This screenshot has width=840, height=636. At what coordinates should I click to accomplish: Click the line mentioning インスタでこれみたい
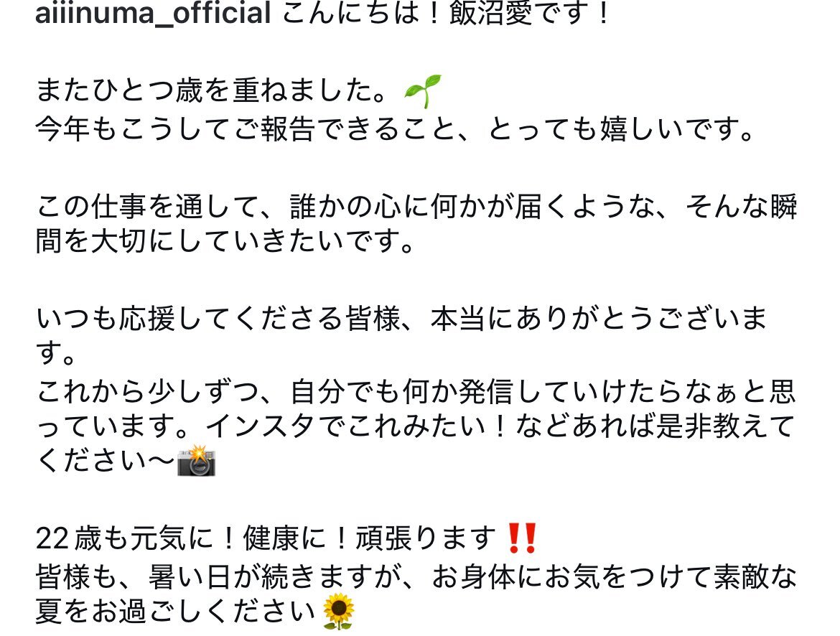point(416,426)
